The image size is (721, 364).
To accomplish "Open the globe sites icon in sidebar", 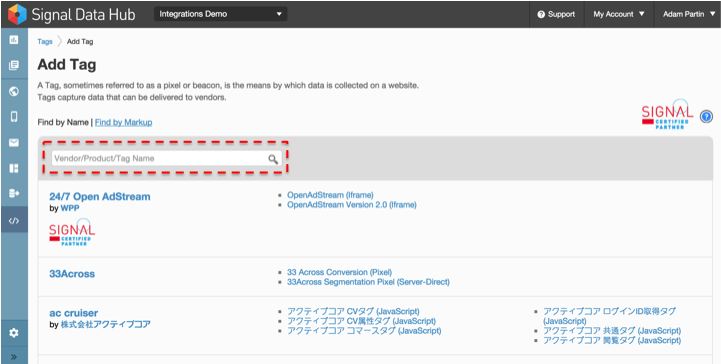I will point(14,91).
